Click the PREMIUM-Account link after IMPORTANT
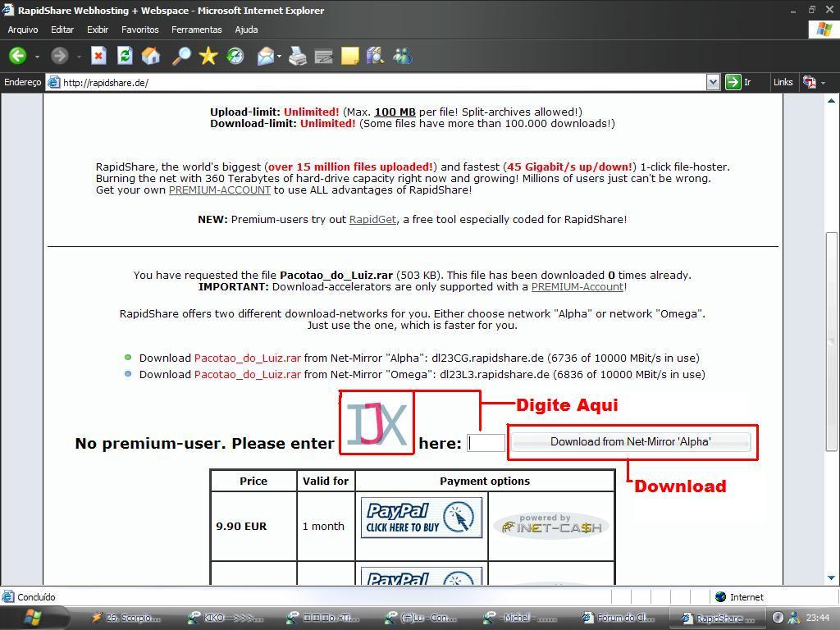 click(x=577, y=286)
